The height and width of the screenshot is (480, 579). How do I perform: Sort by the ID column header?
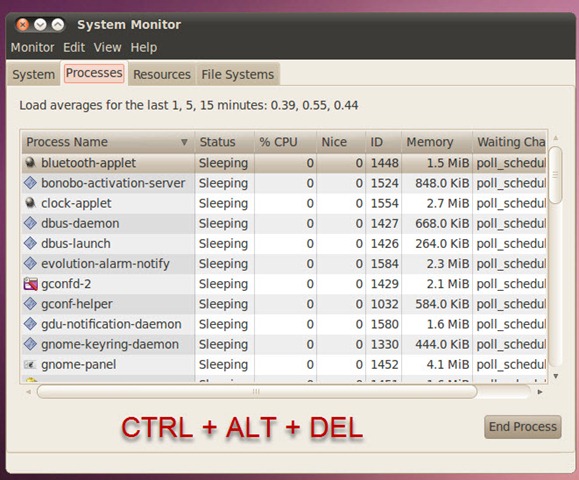tap(383, 142)
